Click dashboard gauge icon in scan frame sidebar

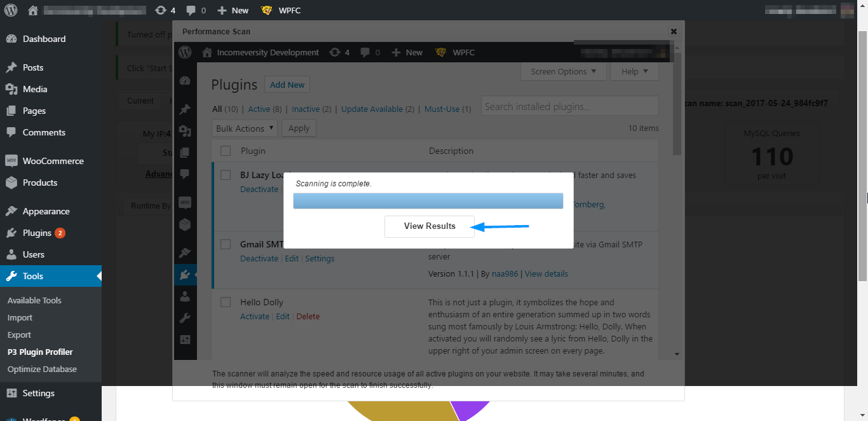click(185, 81)
